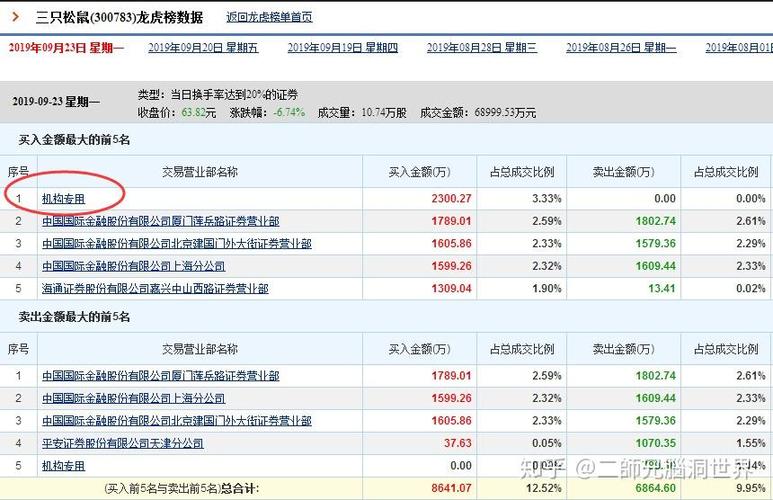Click the buy amount 1309.04

pos(452,288)
